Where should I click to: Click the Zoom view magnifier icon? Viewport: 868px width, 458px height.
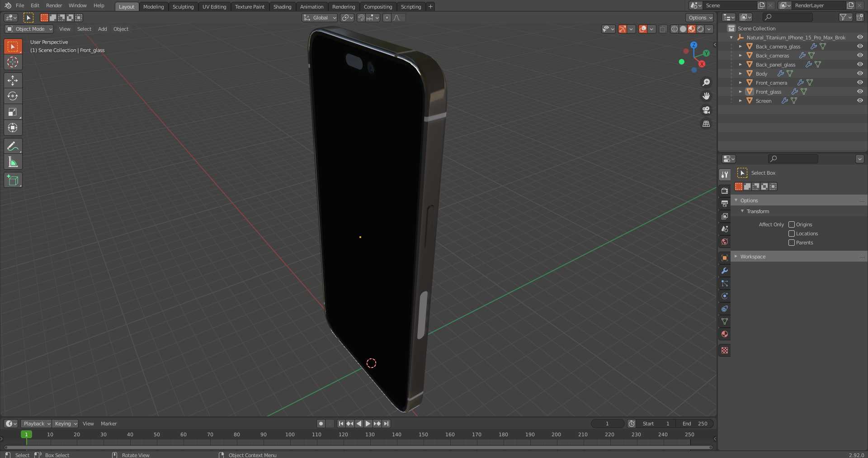pyautogui.click(x=706, y=82)
